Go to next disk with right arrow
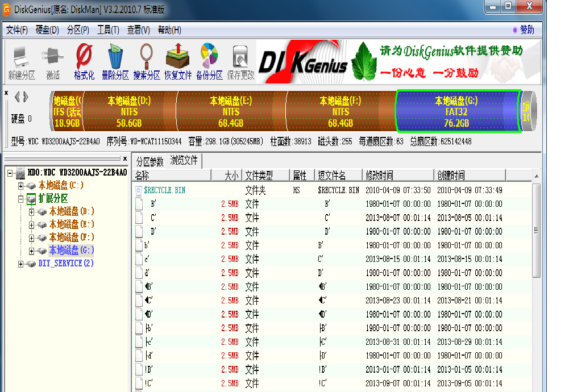 tap(26, 97)
